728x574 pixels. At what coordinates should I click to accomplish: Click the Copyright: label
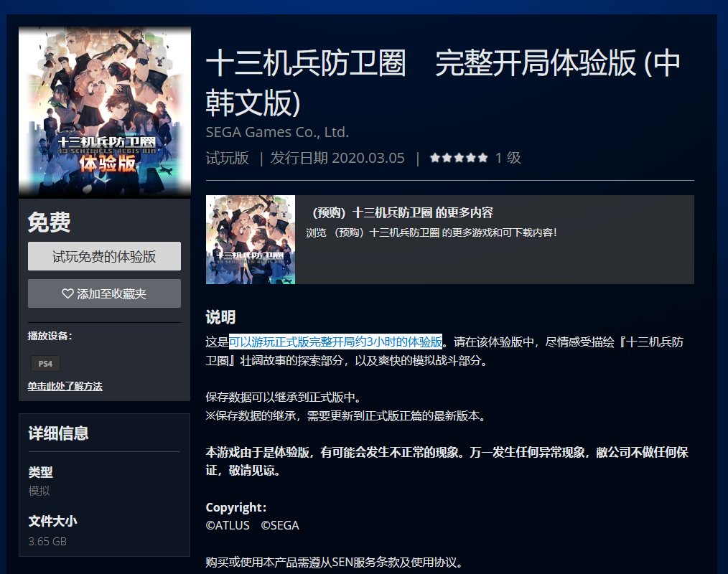point(236,507)
